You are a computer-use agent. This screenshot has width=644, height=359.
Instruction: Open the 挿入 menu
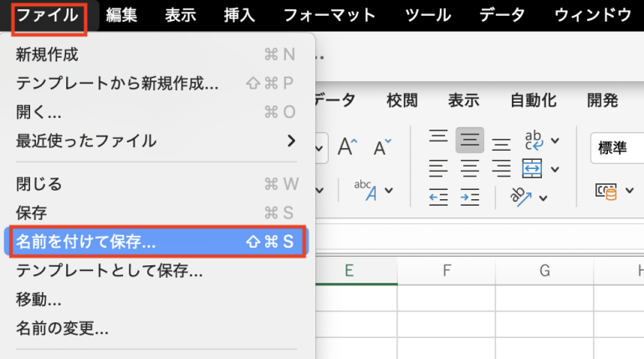239,16
